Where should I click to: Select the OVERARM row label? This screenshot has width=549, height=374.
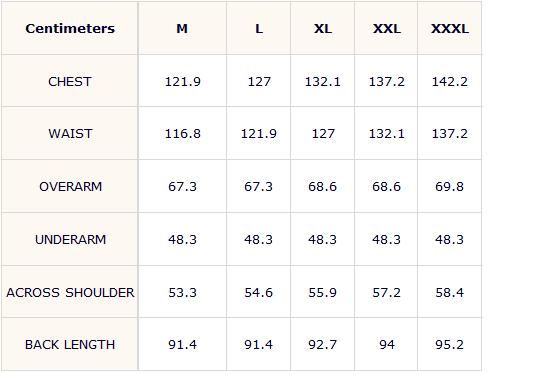point(70,186)
